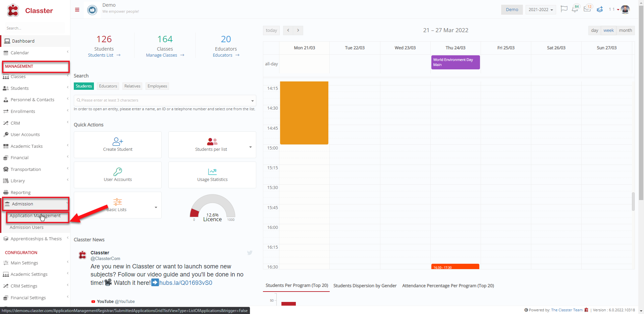Viewport: 644px width, 314px height.
Task: Open Apprenticeships & Thesis menu
Action: pyautogui.click(x=35, y=239)
